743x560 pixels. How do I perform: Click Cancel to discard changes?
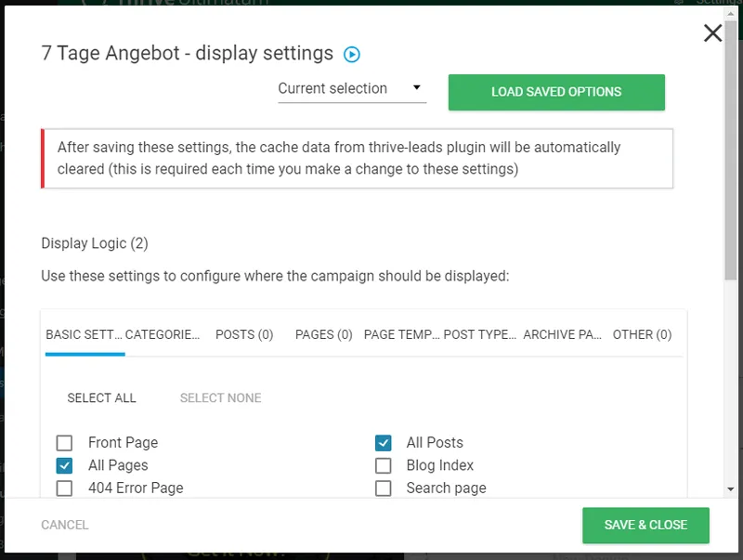(x=65, y=525)
